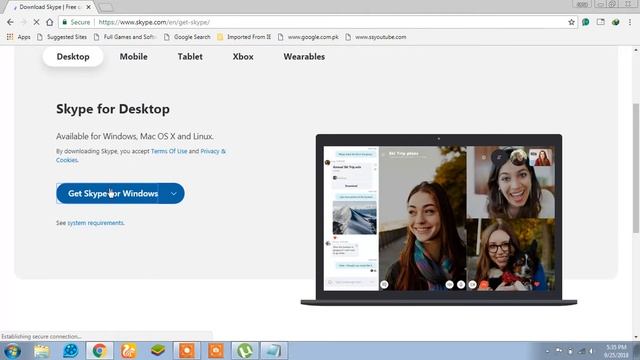Screen dimensions: 640x360
Task: Open the www.ssyoutube.com bookmark
Action: click(x=376, y=37)
